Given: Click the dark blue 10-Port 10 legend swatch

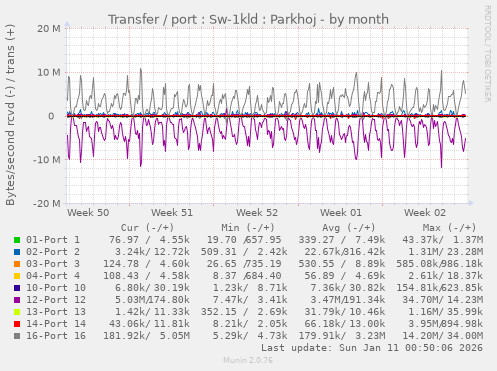Looking at the screenshot, I should [x=17, y=288].
